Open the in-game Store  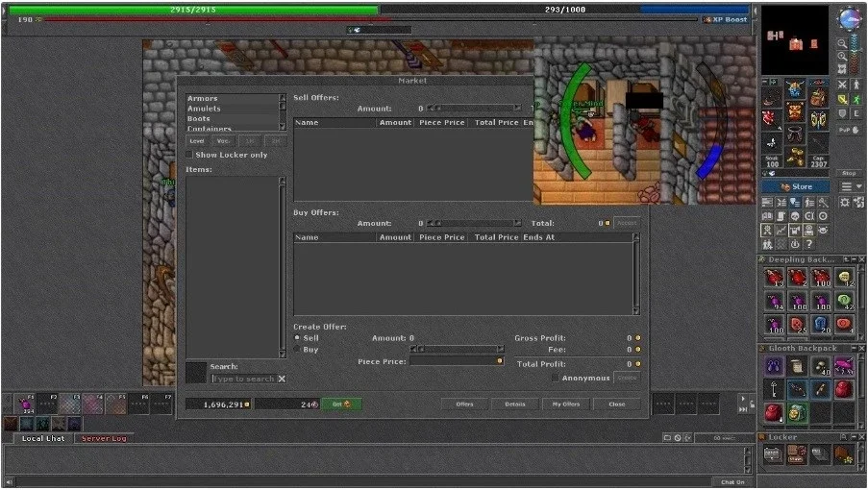click(796, 186)
